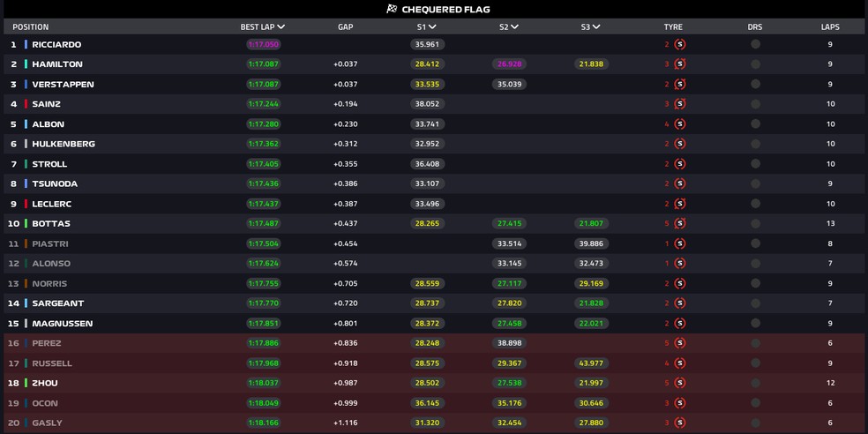The image size is (868, 434).
Task: Click Hamilton's purple S2 time 26.928
Action: coord(509,64)
